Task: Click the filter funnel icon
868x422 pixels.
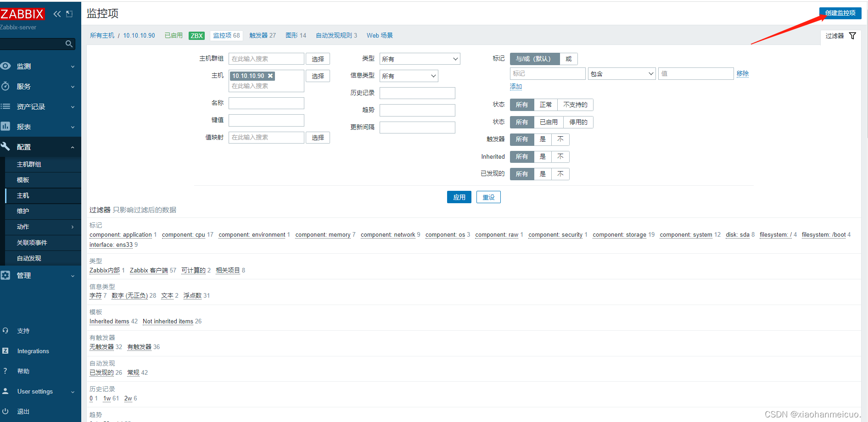Action: point(852,36)
